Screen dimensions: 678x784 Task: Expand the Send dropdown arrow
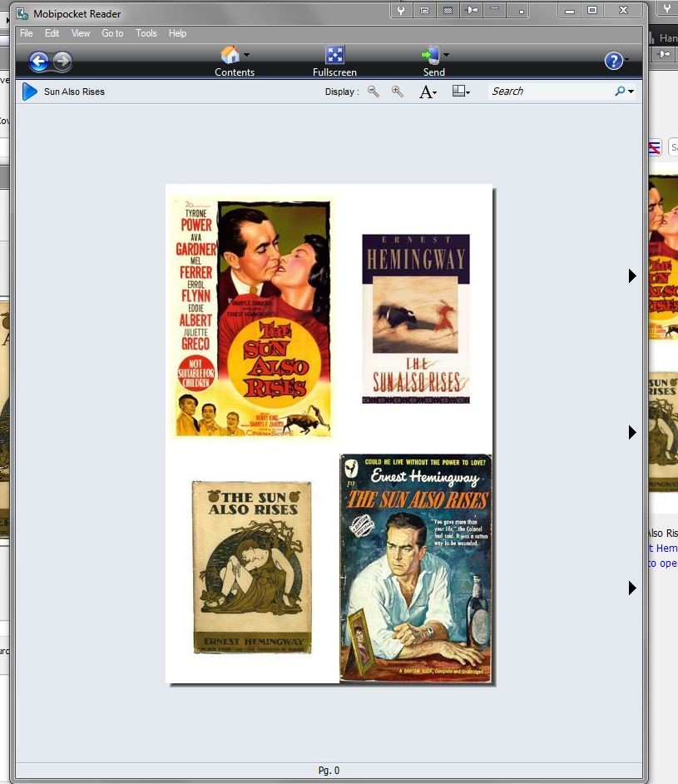(x=447, y=55)
